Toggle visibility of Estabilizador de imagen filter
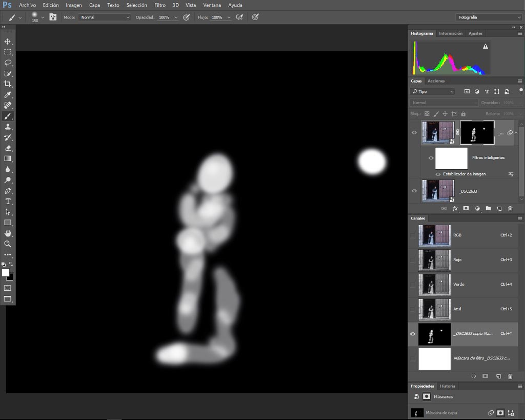The image size is (525, 420). pyautogui.click(x=438, y=174)
